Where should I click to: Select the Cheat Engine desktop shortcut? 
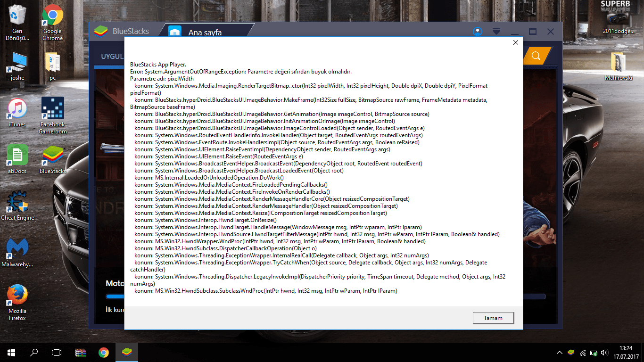17,206
